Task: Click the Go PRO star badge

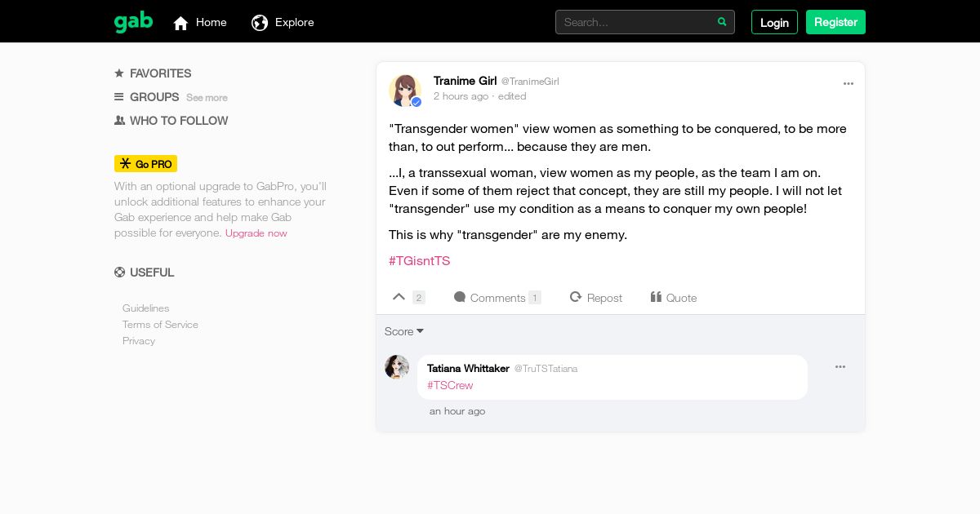Action: tap(145, 164)
